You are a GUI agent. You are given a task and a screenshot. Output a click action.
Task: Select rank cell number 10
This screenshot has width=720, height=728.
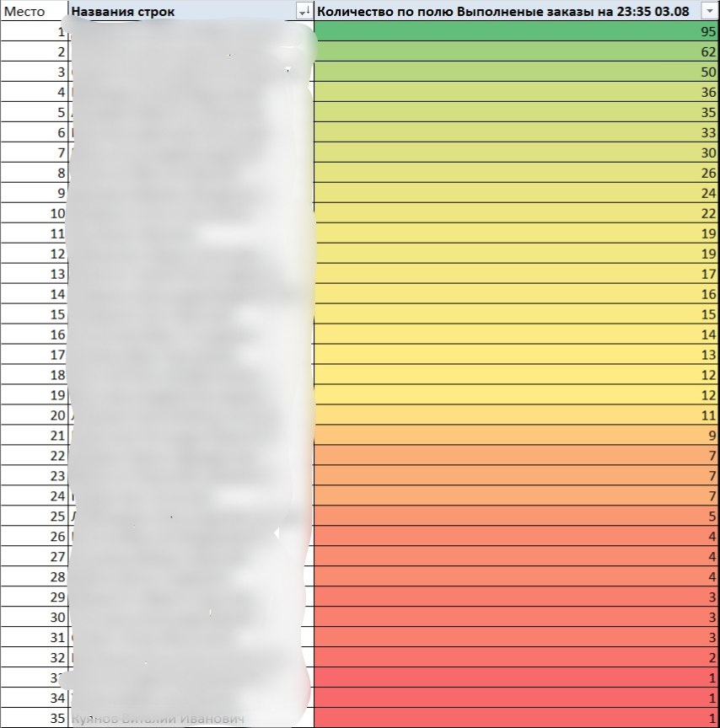coord(35,212)
